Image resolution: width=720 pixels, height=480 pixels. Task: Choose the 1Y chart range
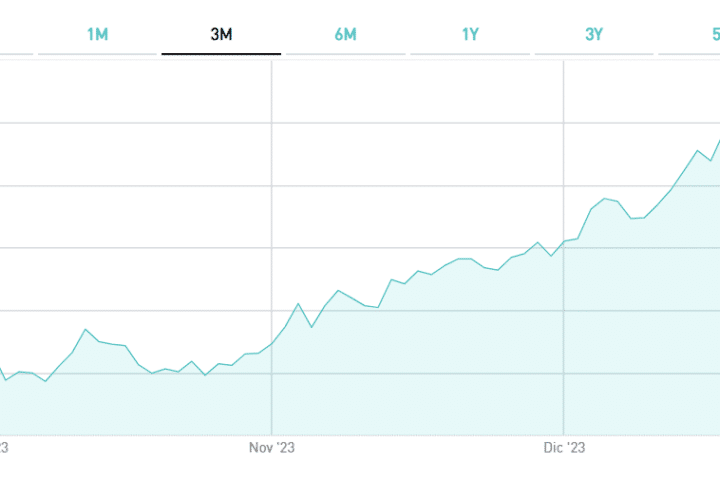(470, 34)
